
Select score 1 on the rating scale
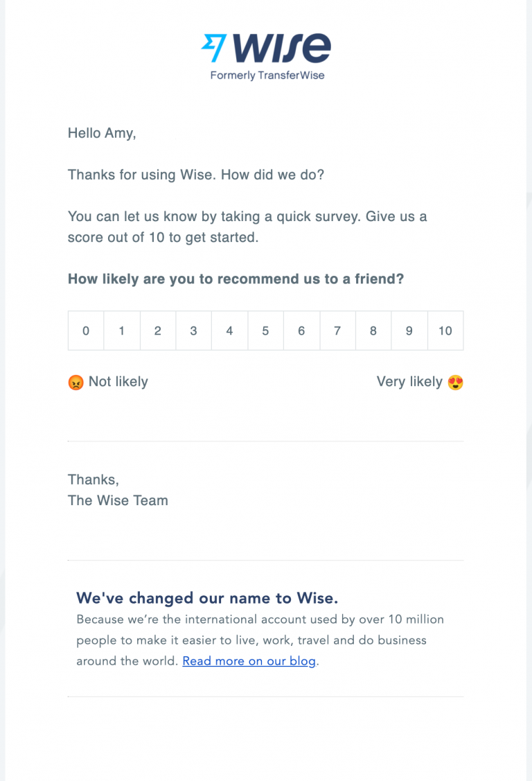coord(122,331)
